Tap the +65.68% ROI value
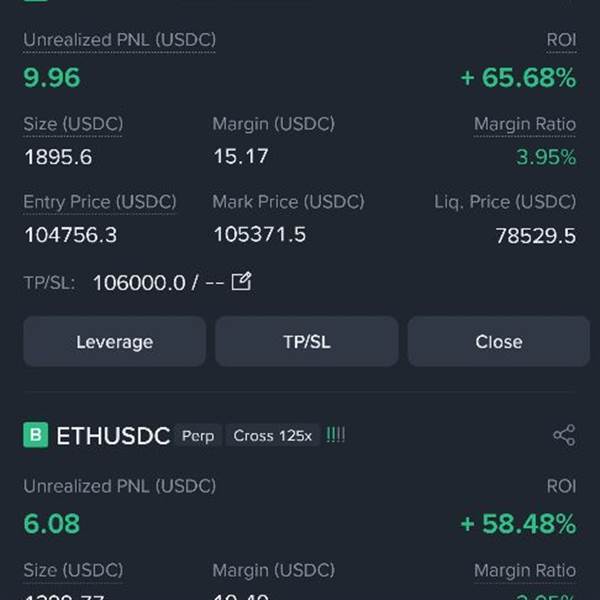The image size is (600, 600). pyautogui.click(x=518, y=78)
